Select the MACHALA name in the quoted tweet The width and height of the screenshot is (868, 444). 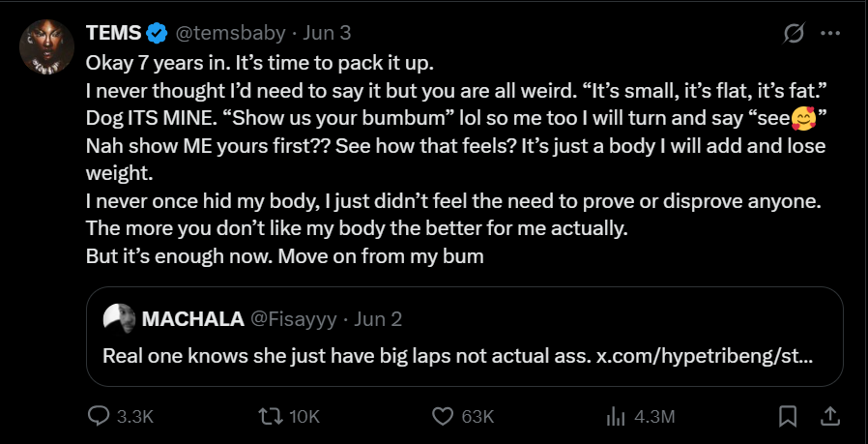pyautogui.click(x=191, y=319)
